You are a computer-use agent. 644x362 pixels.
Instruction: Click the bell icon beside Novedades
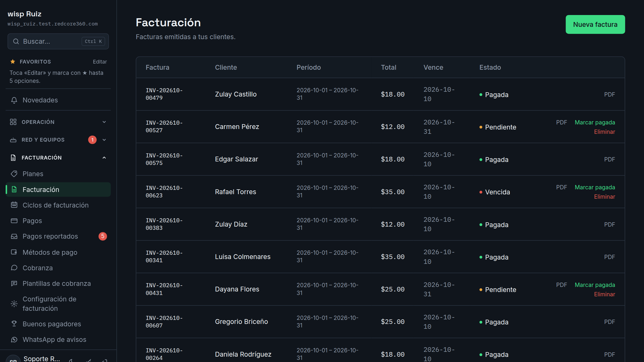point(14,100)
